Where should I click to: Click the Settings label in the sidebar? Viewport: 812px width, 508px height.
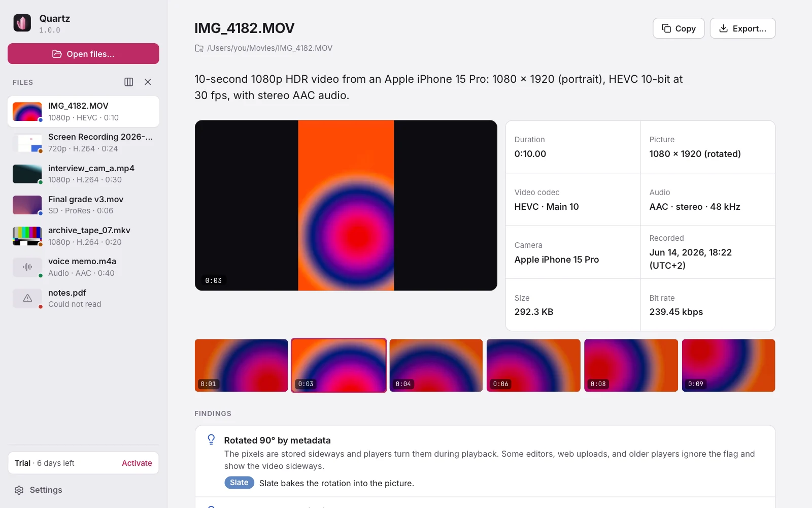coord(46,490)
